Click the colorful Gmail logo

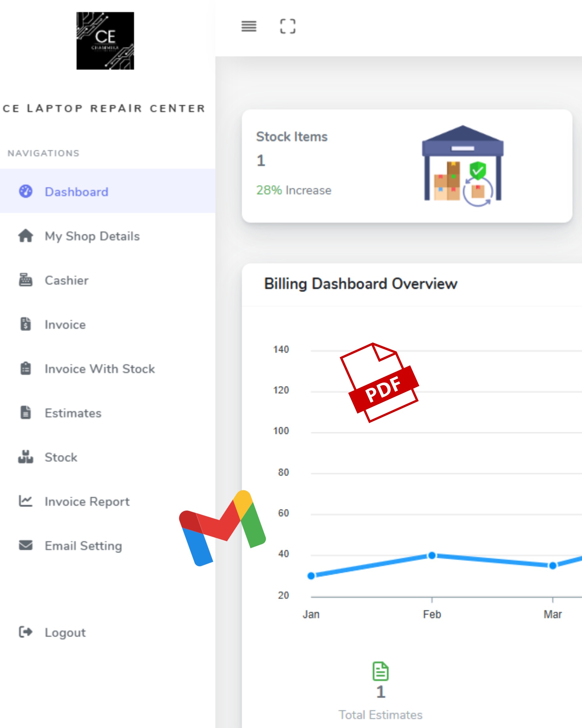pos(222,528)
